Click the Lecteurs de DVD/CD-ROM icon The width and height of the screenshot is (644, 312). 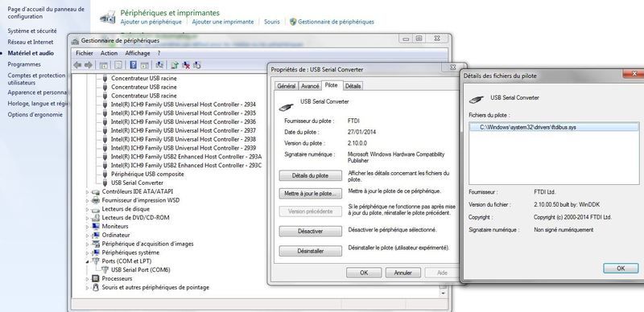[x=96, y=218]
